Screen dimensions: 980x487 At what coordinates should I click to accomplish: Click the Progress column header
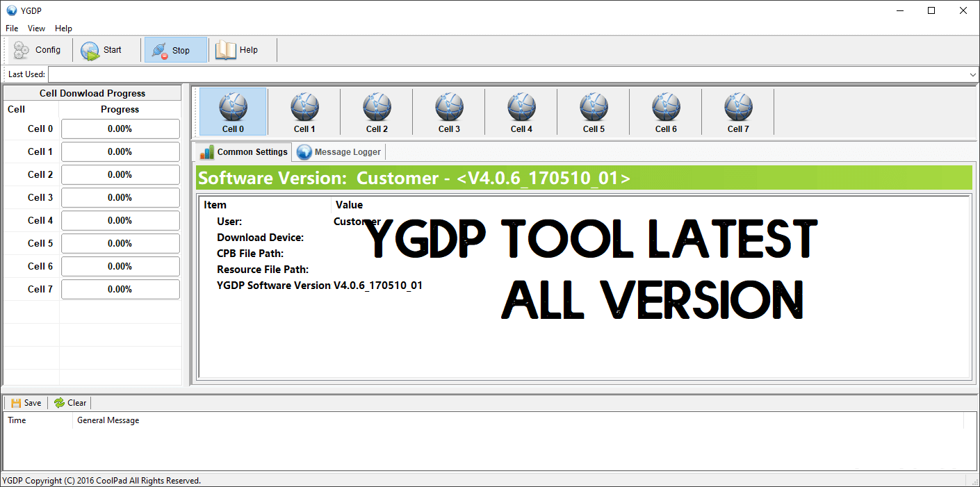click(x=120, y=109)
